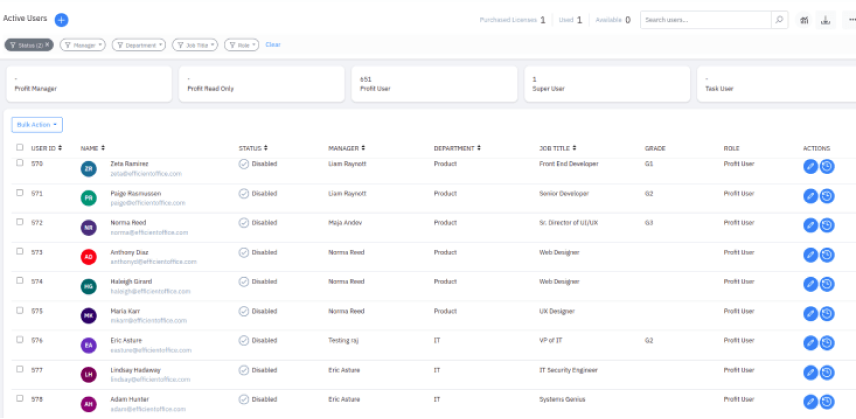Check the box for user 573

coord(20,252)
